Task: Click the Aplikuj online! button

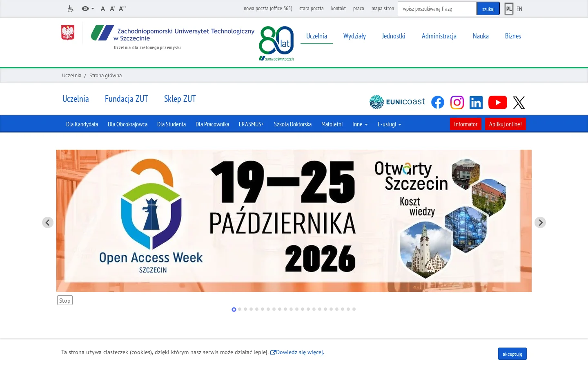Action: (506, 124)
